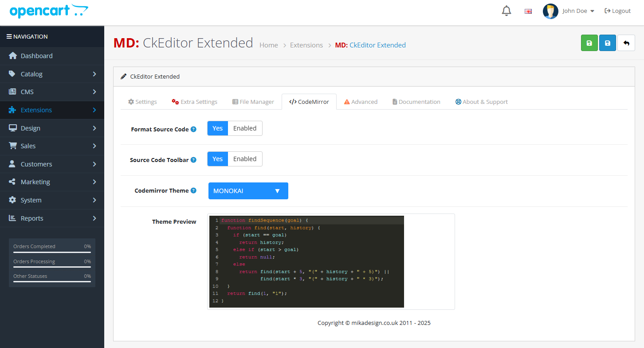The image size is (644, 348).
Task: Open Dashboard from the sidebar
Action: click(52, 56)
